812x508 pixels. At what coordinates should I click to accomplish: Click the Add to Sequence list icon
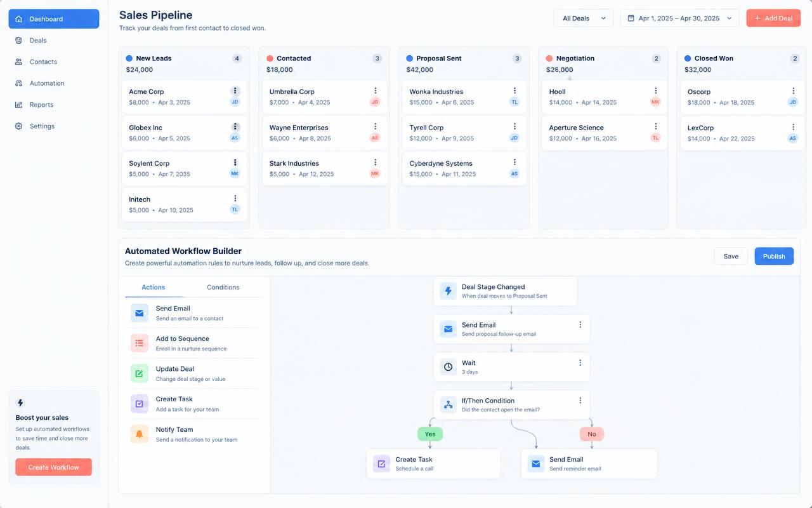point(140,343)
